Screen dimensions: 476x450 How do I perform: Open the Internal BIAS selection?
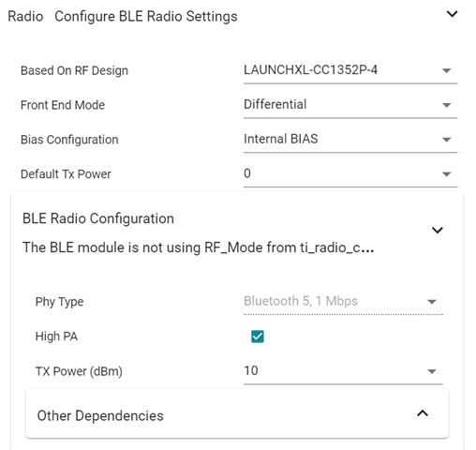350,140
